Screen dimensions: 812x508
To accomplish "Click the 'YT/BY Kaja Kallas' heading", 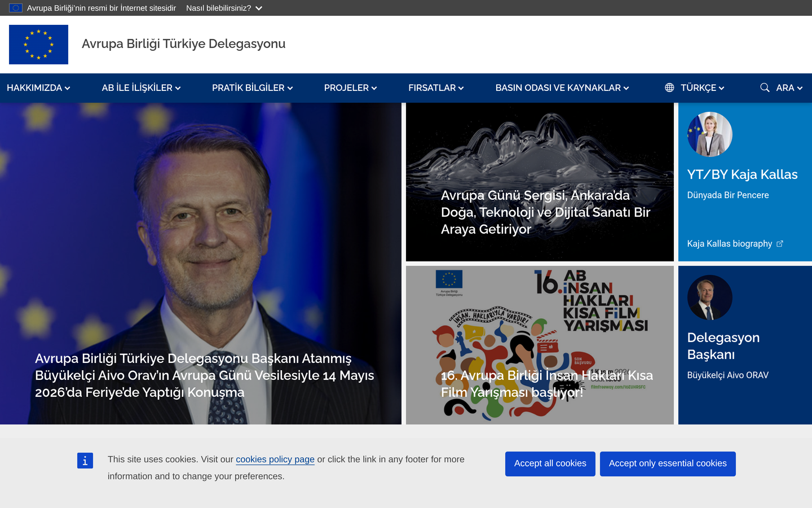I will [x=743, y=174].
